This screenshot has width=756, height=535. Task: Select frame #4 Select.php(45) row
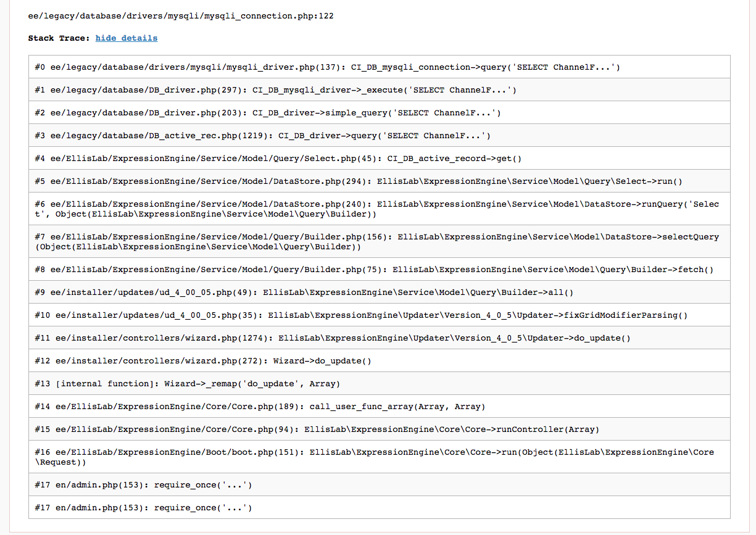278,159
